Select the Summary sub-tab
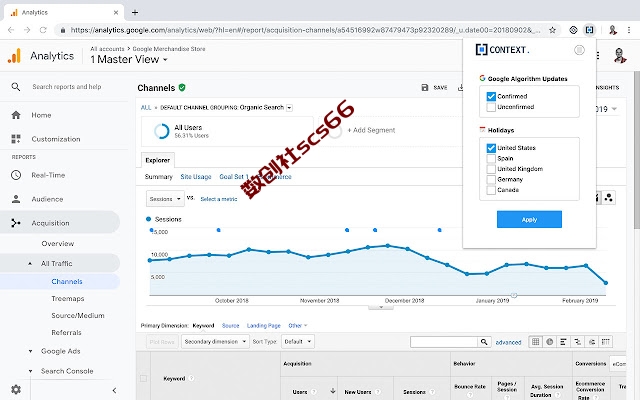The image size is (640, 400). (158, 177)
